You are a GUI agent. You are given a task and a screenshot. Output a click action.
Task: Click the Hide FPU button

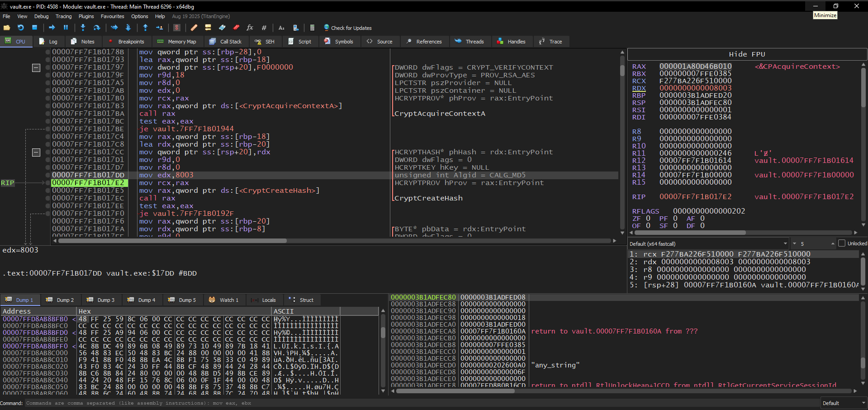(747, 54)
